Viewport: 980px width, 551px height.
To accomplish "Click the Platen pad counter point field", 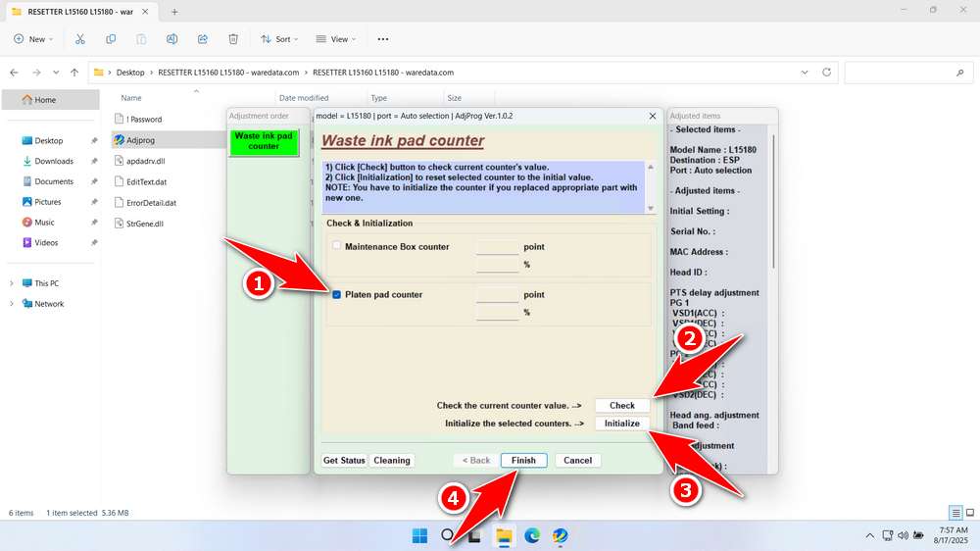I will pyautogui.click(x=497, y=294).
